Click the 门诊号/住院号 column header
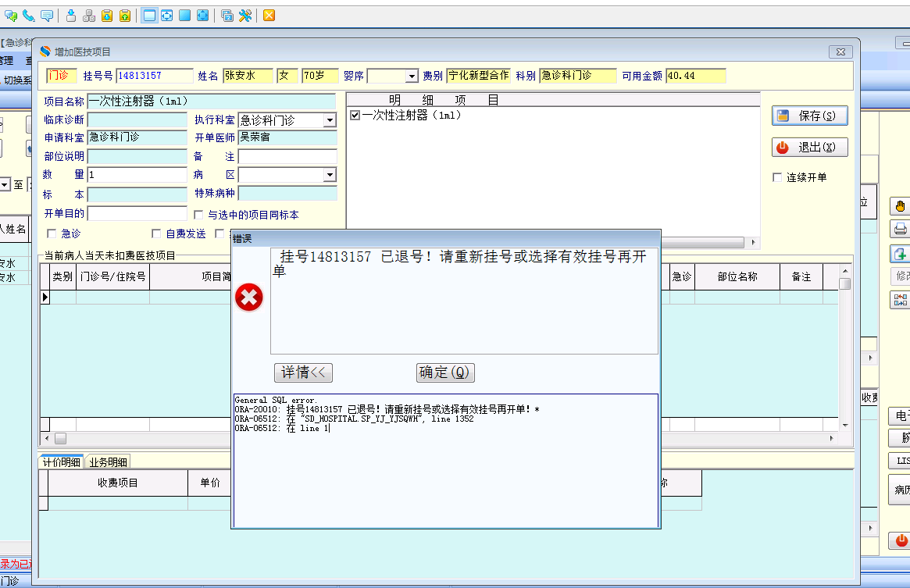910x588 pixels. coord(112,277)
